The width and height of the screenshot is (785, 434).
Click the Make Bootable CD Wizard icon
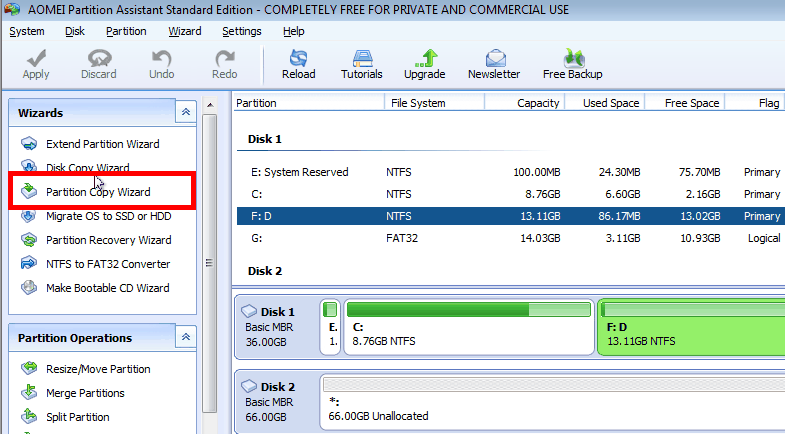pyautogui.click(x=29, y=288)
